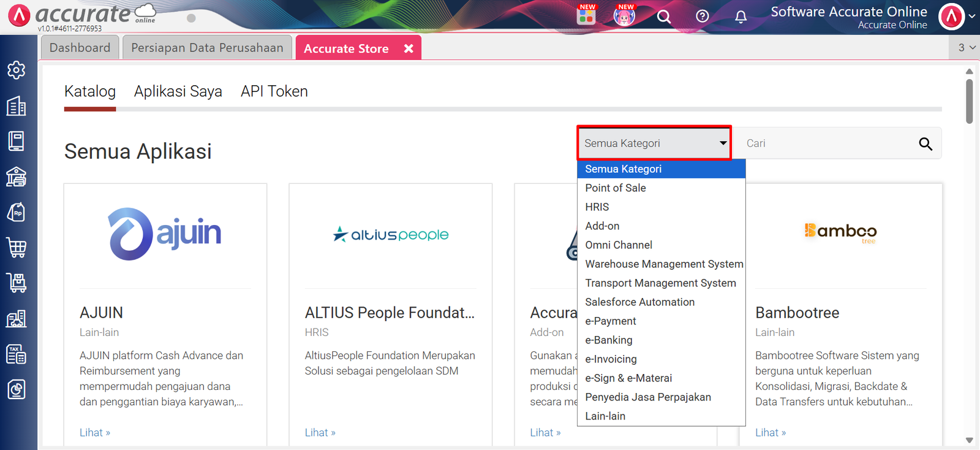Choose e-Invoicing category option

[661, 359]
